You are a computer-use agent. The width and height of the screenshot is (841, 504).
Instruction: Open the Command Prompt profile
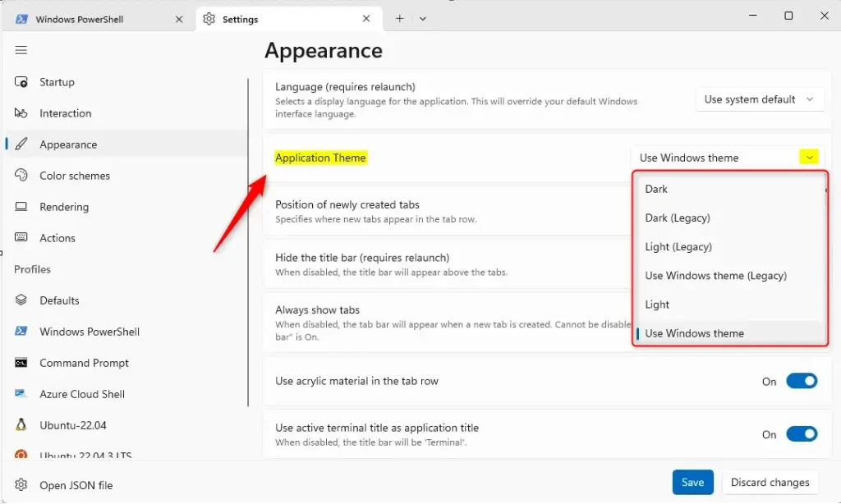pyautogui.click(x=126, y=363)
